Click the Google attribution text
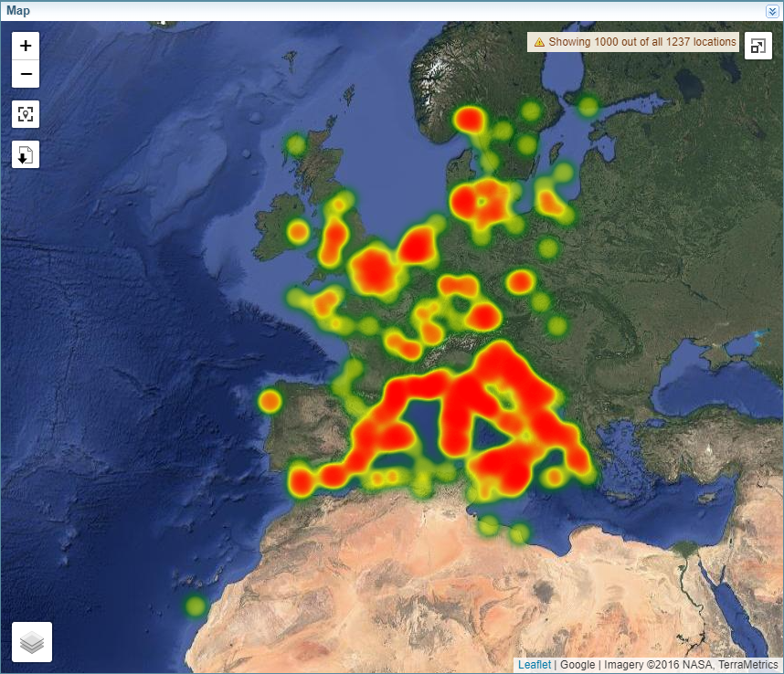The height and width of the screenshot is (674, 784). 577,665
